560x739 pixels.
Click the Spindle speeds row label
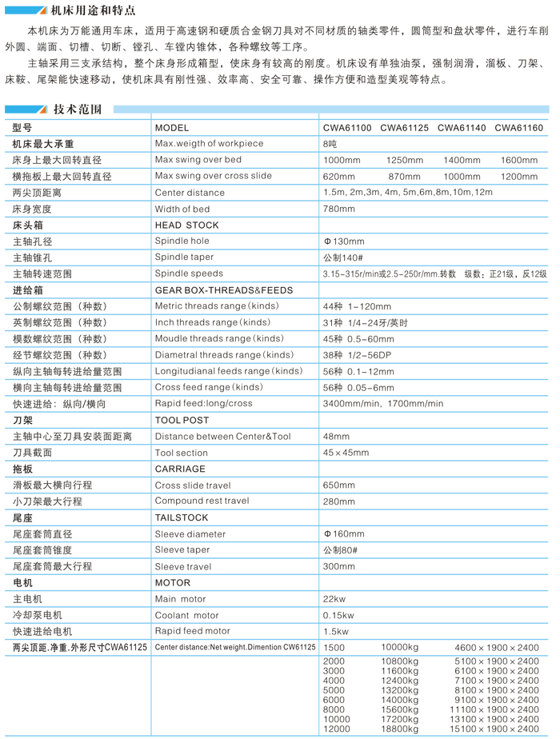click(x=192, y=274)
